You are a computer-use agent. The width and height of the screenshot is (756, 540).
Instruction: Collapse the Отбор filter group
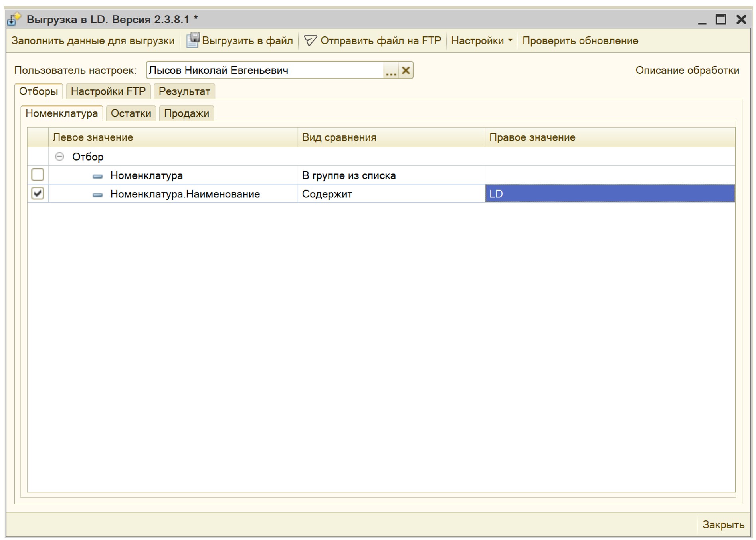(x=59, y=156)
